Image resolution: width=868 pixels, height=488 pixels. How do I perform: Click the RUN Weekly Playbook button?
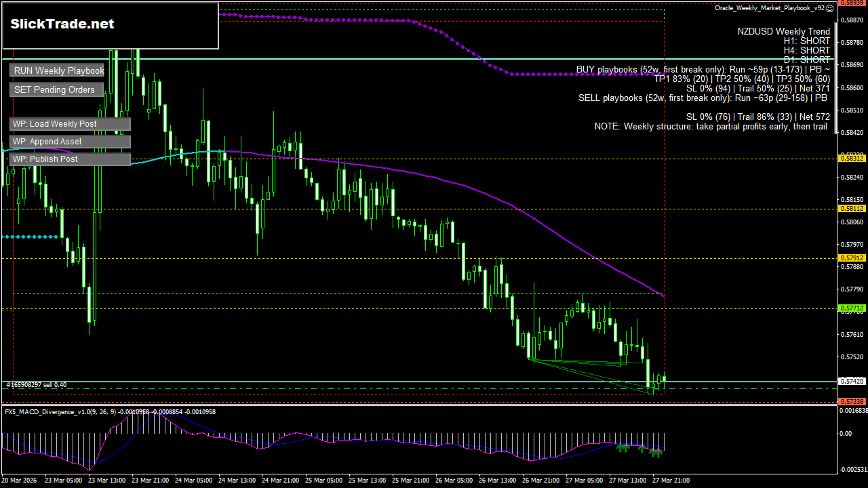57,70
